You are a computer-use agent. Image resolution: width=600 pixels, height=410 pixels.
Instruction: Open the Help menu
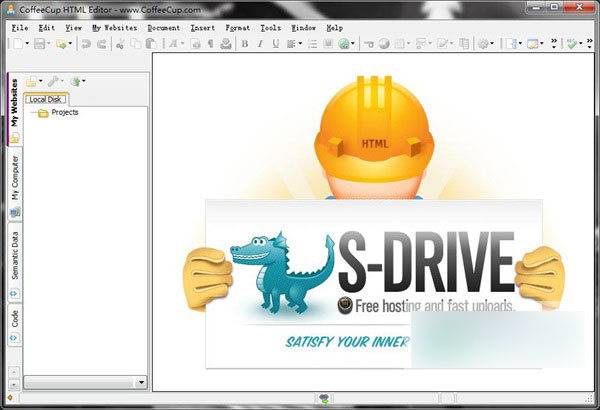point(335,28)
